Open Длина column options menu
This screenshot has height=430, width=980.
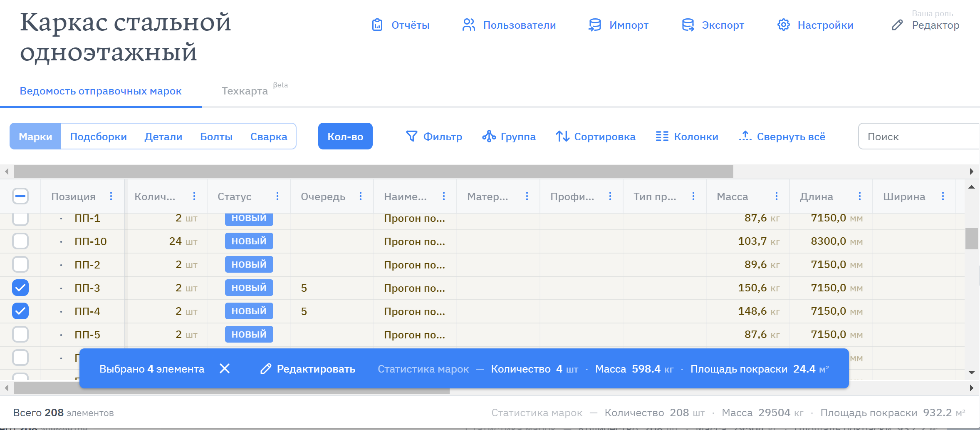tap(860, 196)
